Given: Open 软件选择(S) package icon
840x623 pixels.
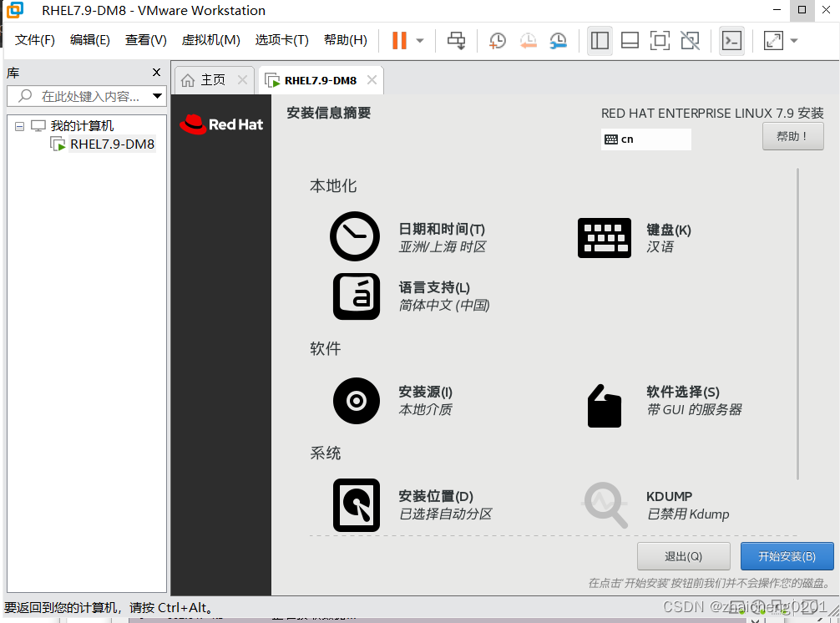Looking at the screenshot, I should 605,406.
